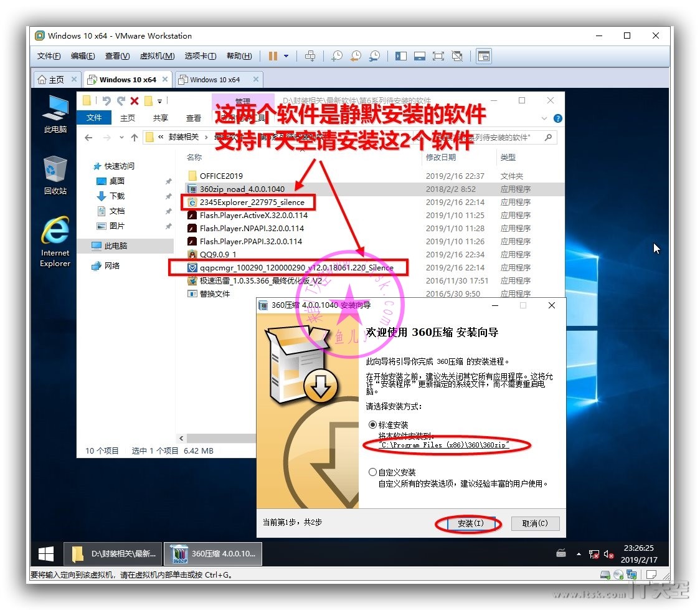
Task: Choose the 标准安装 radio option
Action: [x=372, y=425]
